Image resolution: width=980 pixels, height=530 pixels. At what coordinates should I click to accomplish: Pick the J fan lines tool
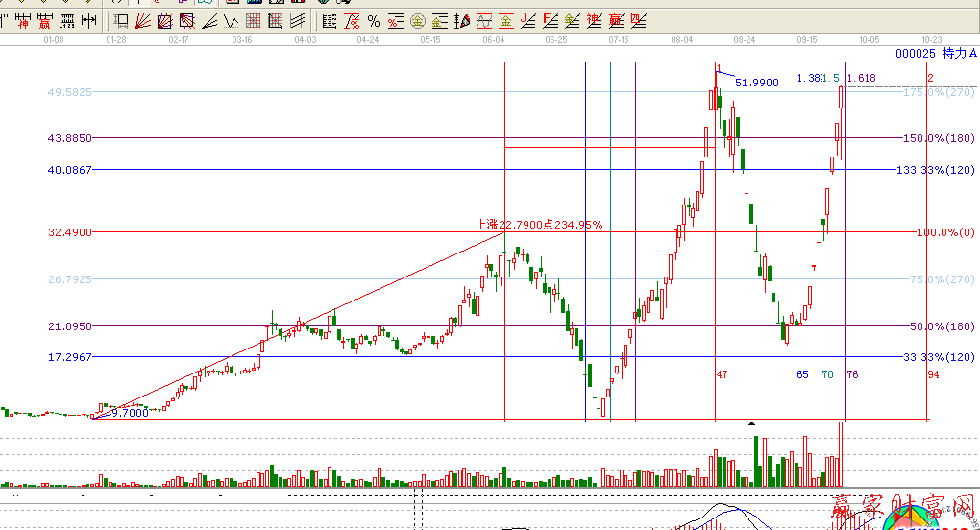click(527, 21)
